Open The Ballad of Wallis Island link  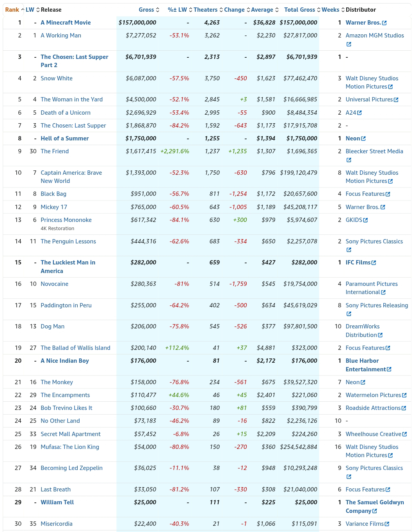coord(75,348)
